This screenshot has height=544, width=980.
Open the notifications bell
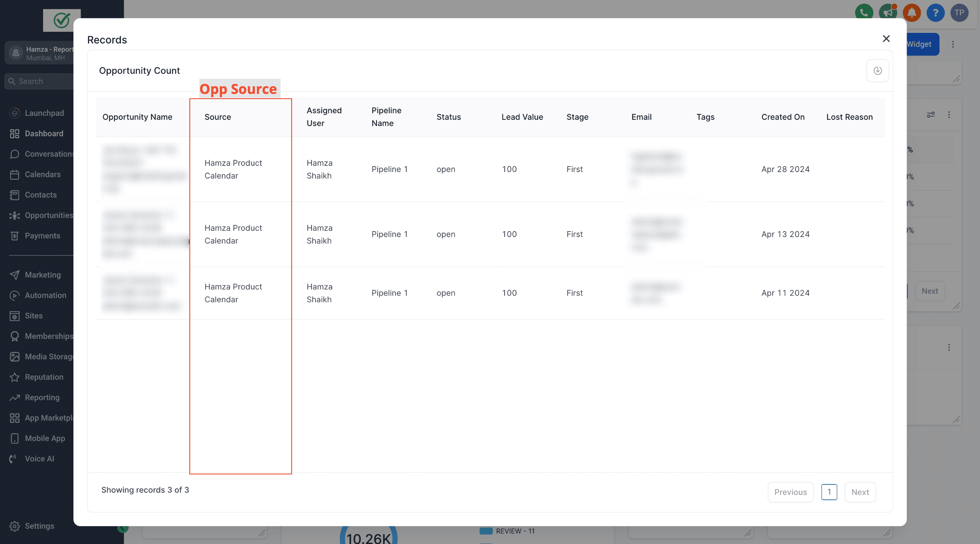click(x=911, y=12)
